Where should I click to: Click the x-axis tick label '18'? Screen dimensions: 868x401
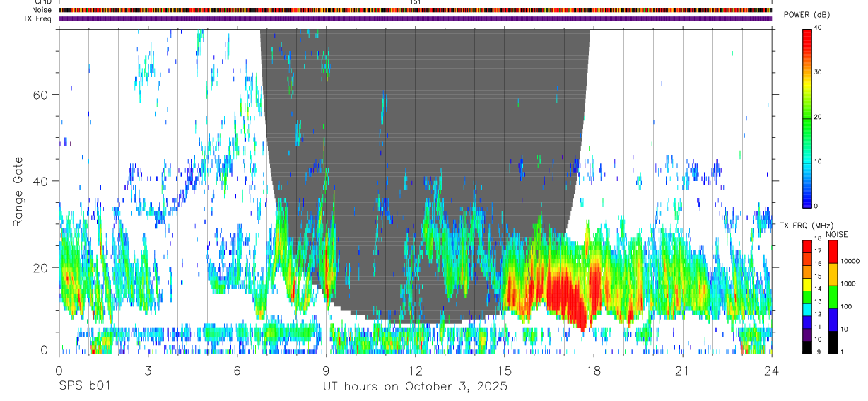593,371
